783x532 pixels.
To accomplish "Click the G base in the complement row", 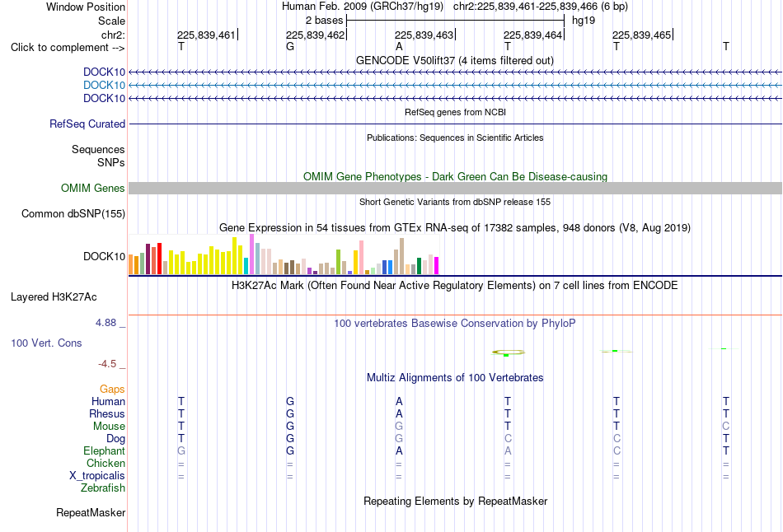I will pos(290,47).
